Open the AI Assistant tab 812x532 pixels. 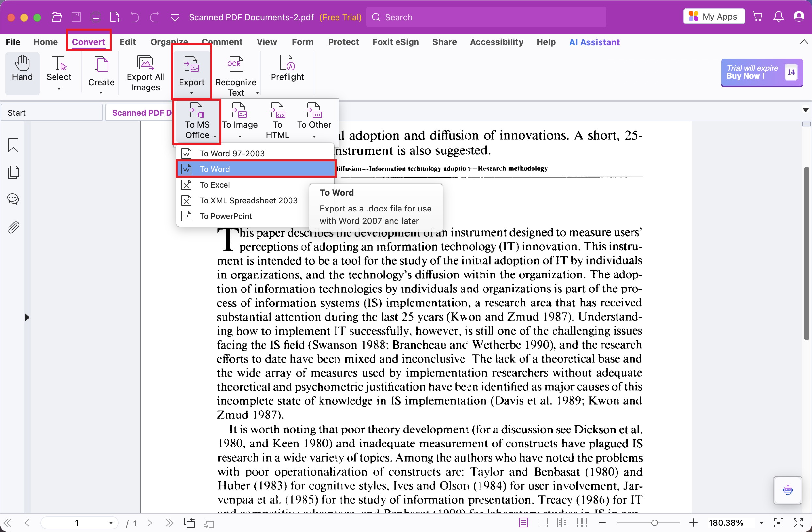pos(594,42)
